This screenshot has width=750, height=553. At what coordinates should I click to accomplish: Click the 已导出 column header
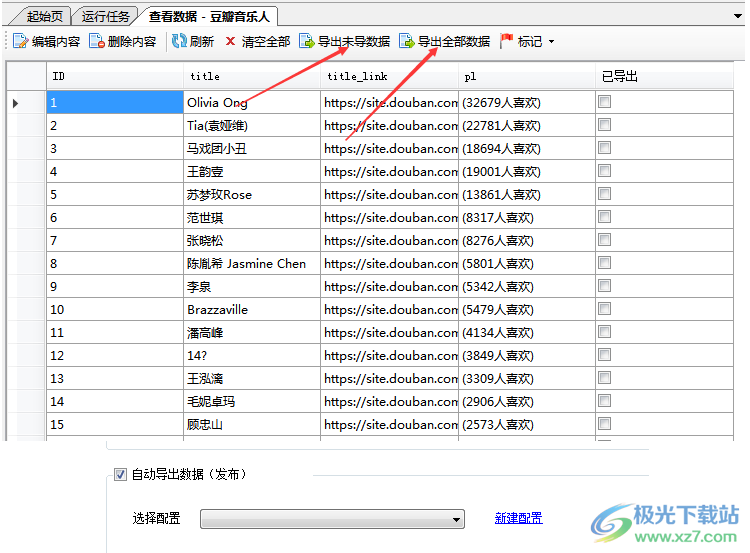pos(664,77)
